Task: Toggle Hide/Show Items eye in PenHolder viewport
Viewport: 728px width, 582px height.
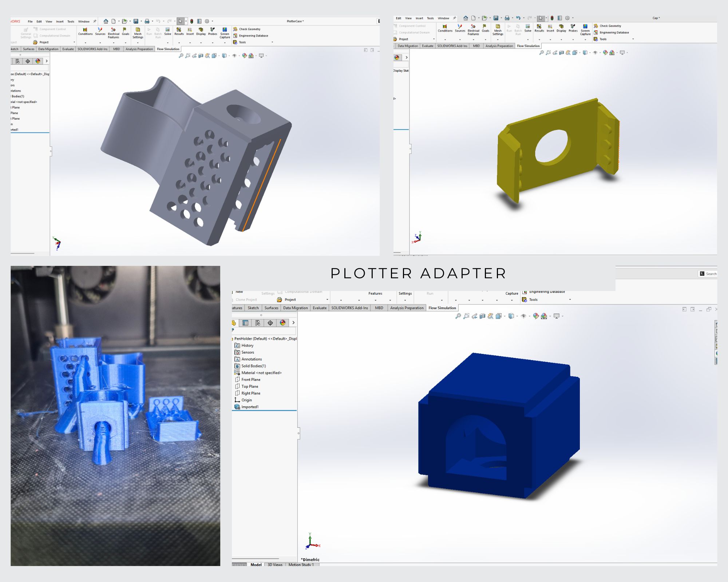Action: (x=523, y=316)
